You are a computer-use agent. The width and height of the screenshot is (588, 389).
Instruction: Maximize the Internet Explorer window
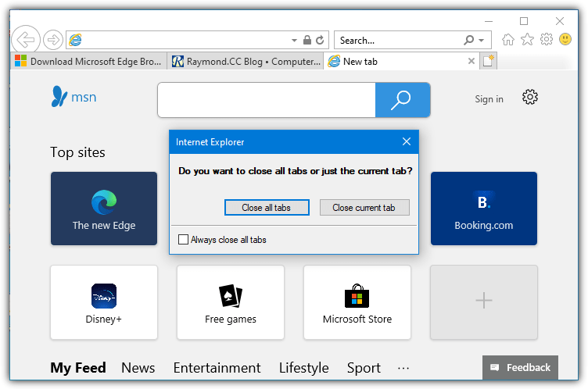[x=524, y=21]
